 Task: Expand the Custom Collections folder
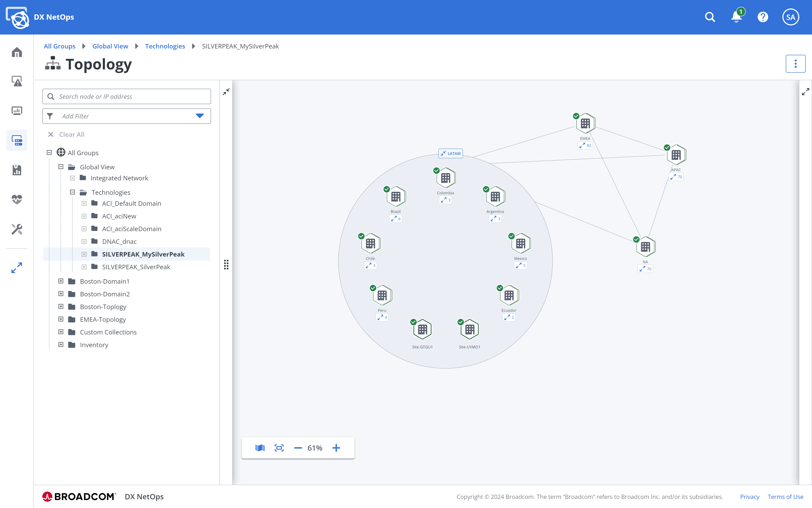(61, 332)
